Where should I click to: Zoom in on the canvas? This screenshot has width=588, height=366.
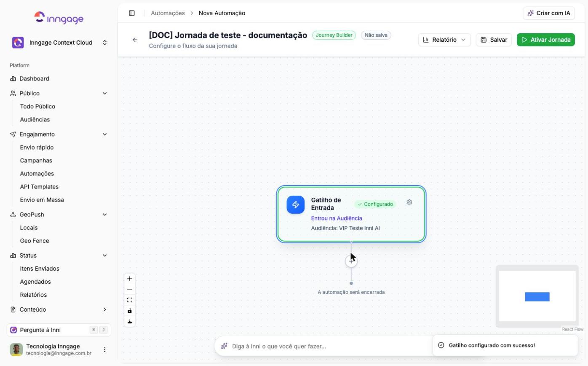click(130, 279)
